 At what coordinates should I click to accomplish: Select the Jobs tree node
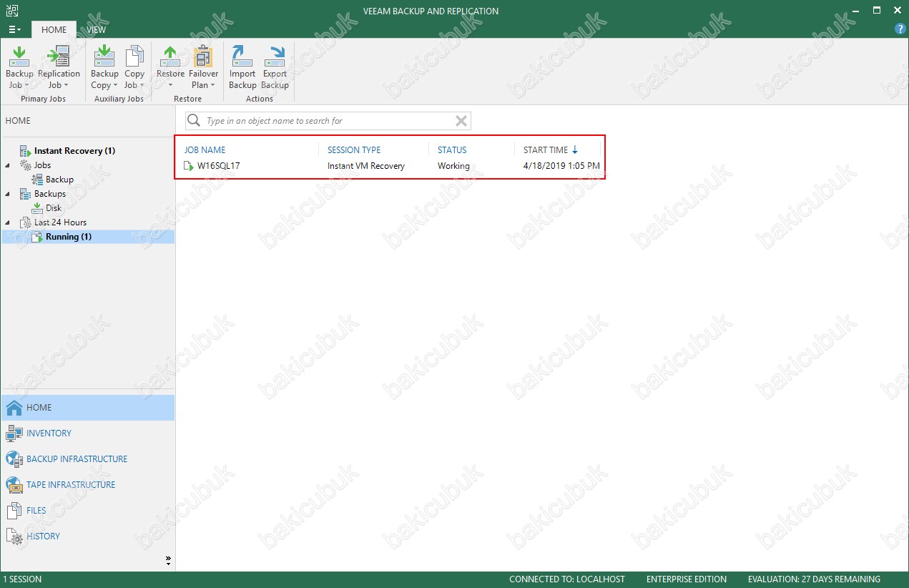pos(42,165)
